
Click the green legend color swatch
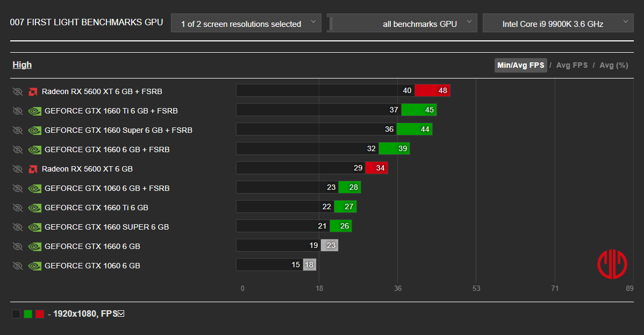click(x=28, y=314)
